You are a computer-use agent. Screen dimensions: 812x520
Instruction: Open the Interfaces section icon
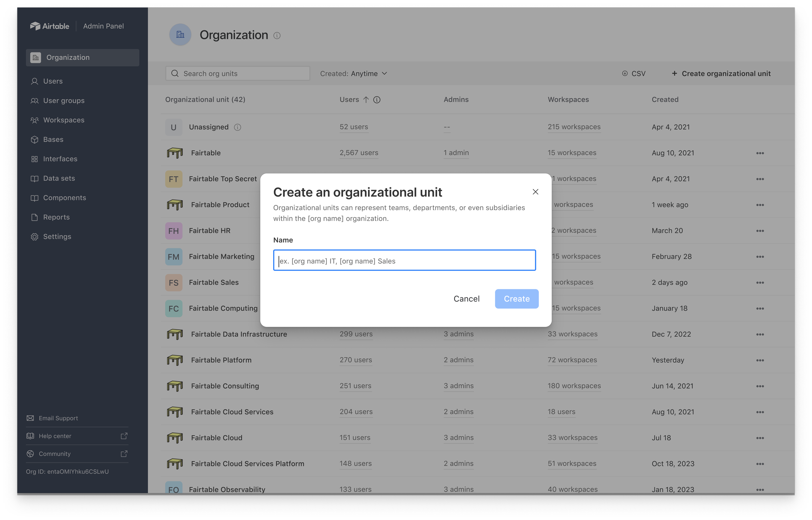35,159
